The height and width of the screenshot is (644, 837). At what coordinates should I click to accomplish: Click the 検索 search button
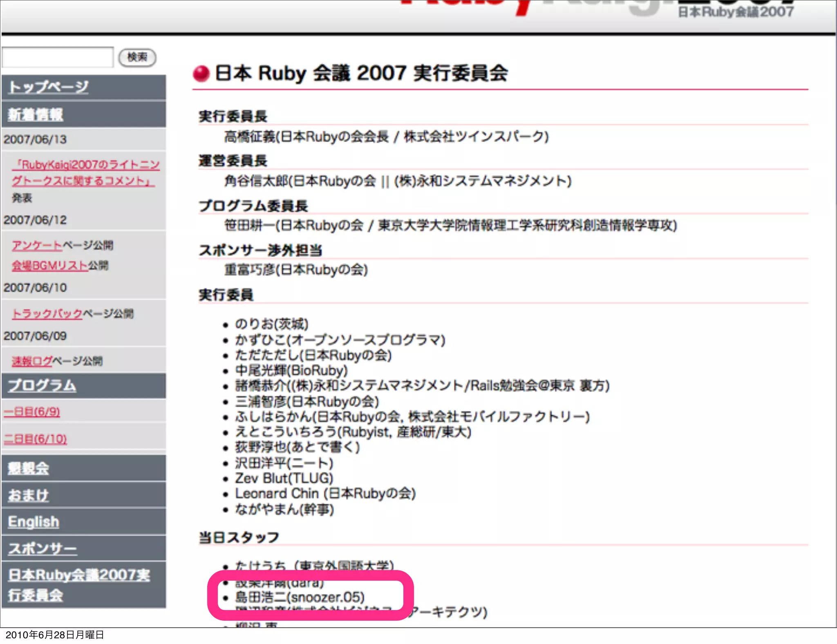tap(137, 57)
